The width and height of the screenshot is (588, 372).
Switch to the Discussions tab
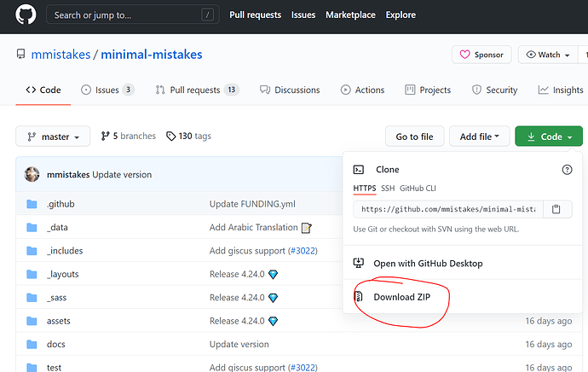pos(290,90)
